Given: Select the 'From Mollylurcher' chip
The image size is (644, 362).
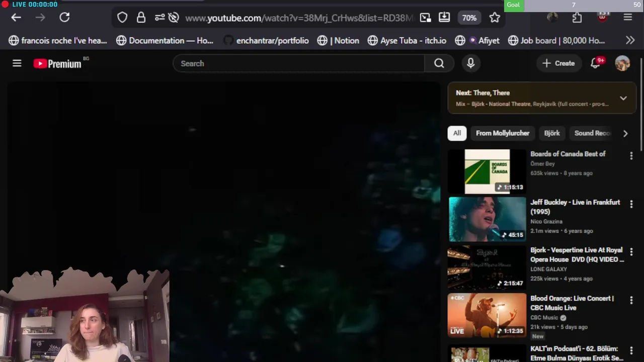Looking at the screenshot, I should point(503,133).
